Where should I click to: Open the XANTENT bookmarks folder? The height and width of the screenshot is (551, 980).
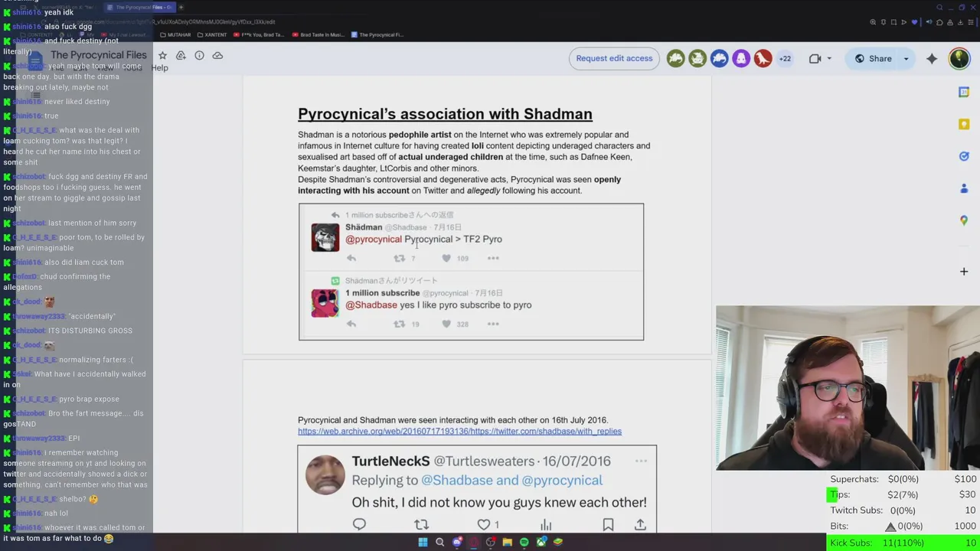tap(212, 34)
